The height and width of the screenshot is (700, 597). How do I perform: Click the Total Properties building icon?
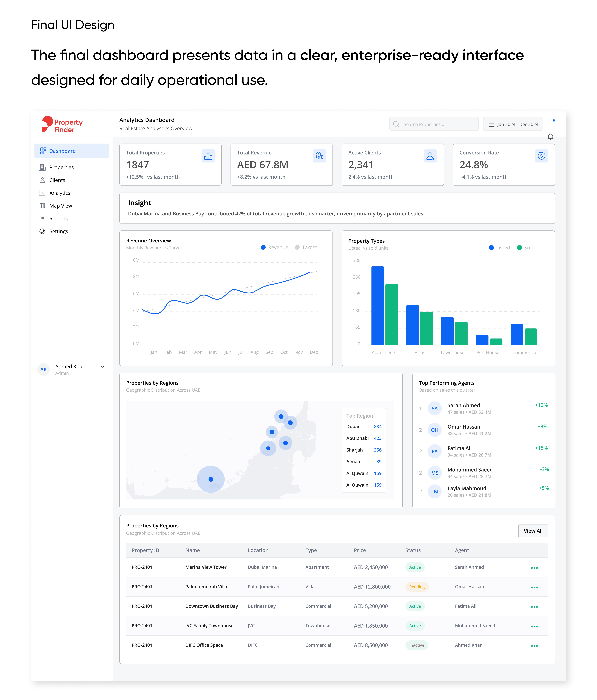pos(208,156)
